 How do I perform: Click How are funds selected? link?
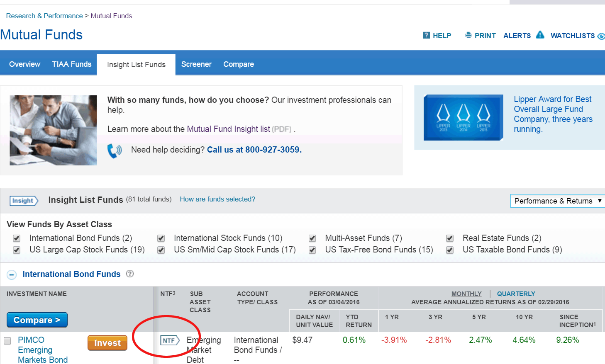[x=217, y=199]
